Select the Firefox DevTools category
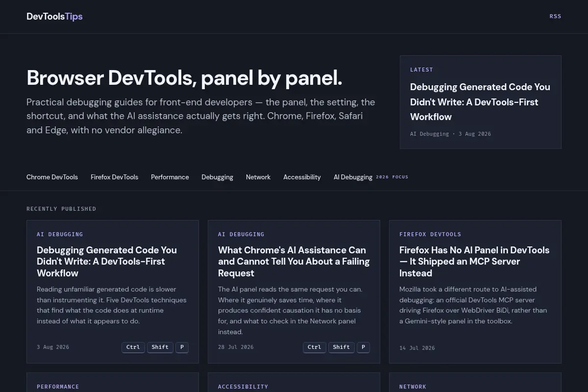Image resolution: width=588 pixels, height=392 pixels. coord(114,177)
